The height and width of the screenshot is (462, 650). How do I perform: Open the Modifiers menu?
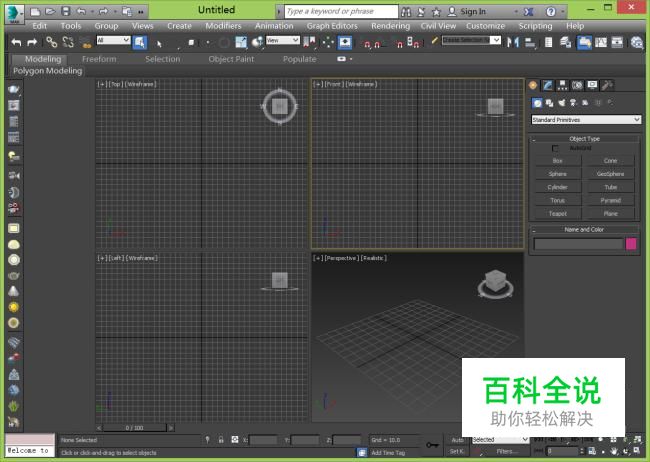coord(223,26)
